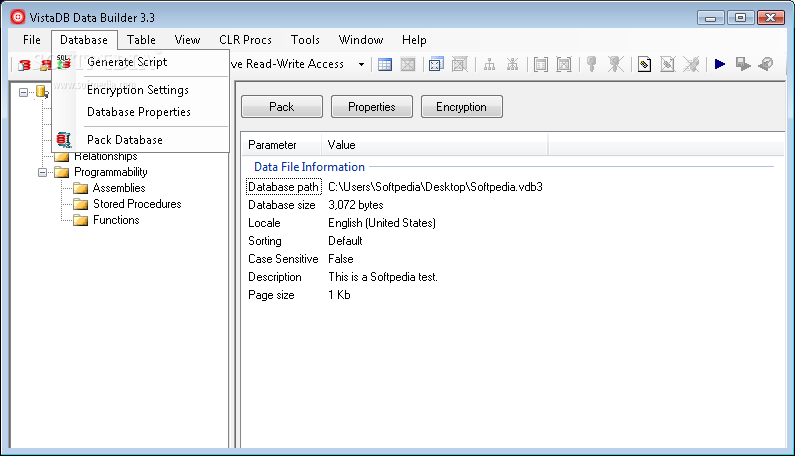
Task: Click the Assemblies folder icon
Action: coord(81,188)
